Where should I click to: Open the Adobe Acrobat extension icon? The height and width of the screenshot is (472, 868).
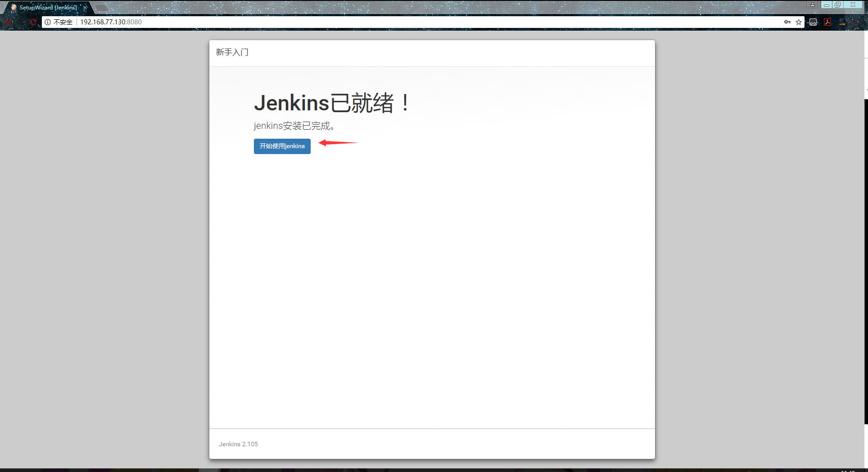point(827,22)
